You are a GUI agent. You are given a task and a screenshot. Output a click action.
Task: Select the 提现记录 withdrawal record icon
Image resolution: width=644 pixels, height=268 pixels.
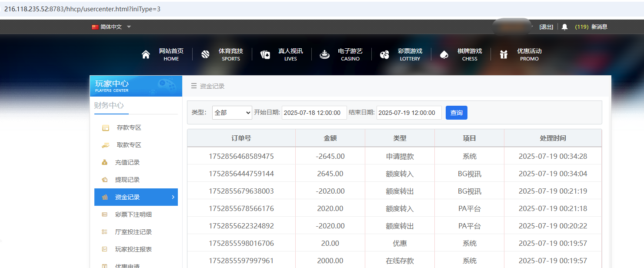pyautogui.click(x=105, y=180)
